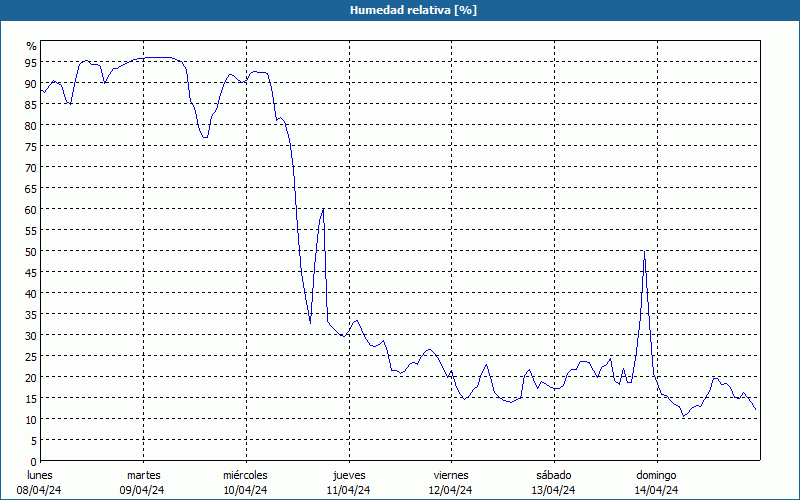Viewport: 800px width, 500px height.
Task: Click the '10/04/24' date label
Action: click(245, 490)
